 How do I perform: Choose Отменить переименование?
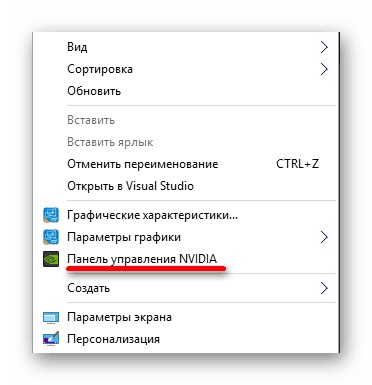143,164
